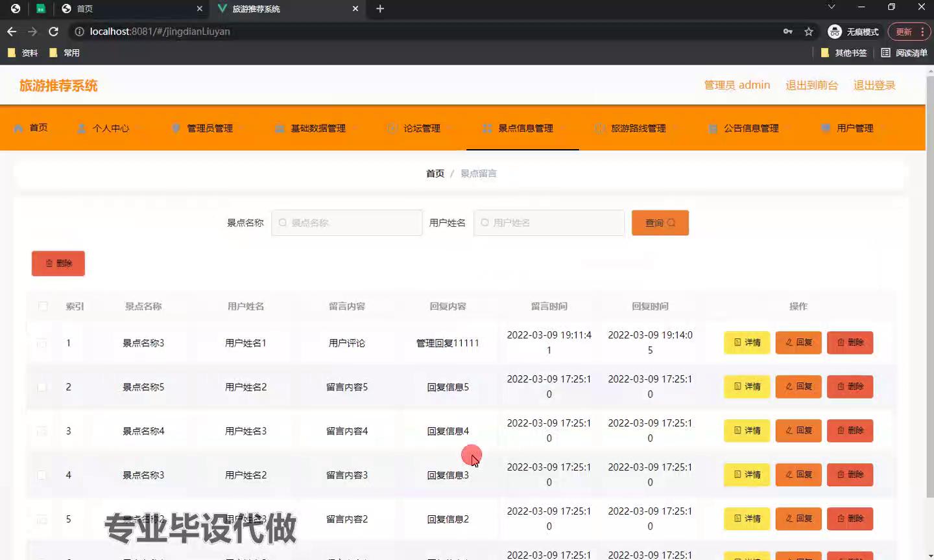Expand the 基础数据管理 dropdown menu
The image size is (934, 560).
(318, 128)
